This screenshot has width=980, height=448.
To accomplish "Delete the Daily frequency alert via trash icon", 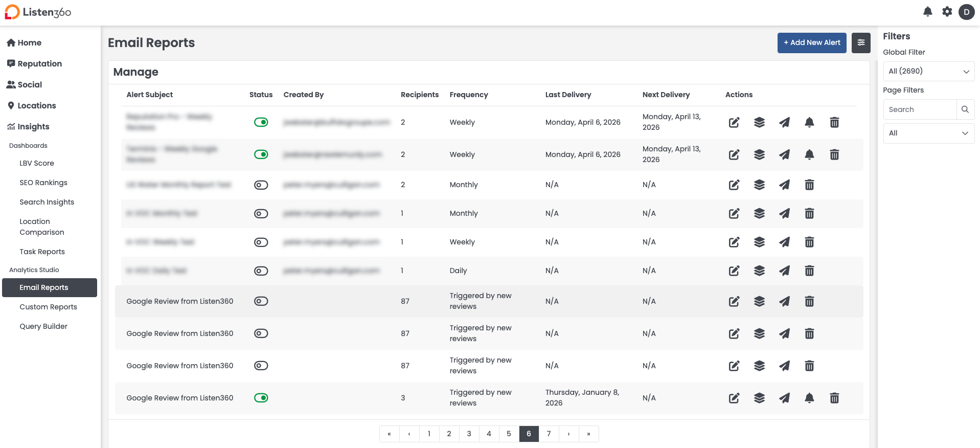I will point(809,271).
